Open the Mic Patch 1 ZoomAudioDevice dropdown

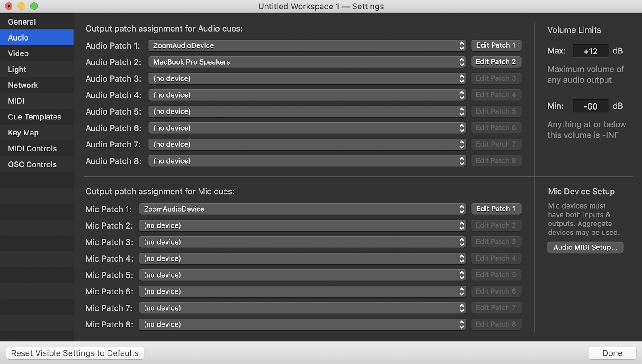click(x=302, y=209)
